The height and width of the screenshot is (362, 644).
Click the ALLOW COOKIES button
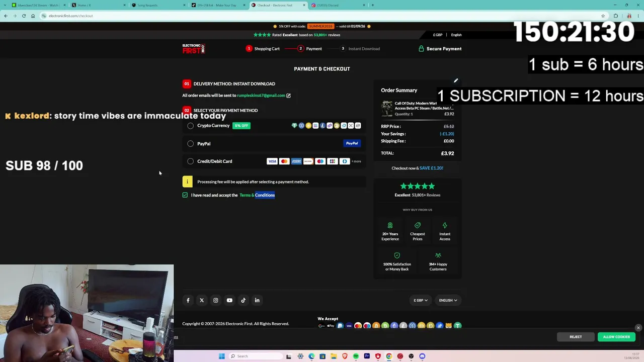(x=616, y=337)
